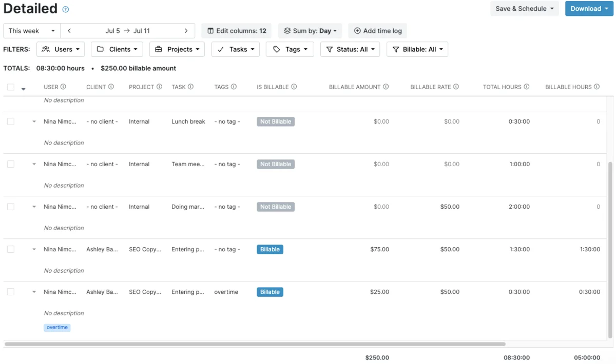Click the Download button

coord(589,9)
